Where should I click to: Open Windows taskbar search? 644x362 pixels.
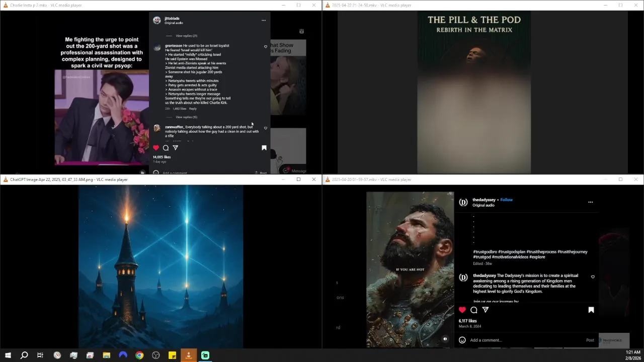(24, 355)
